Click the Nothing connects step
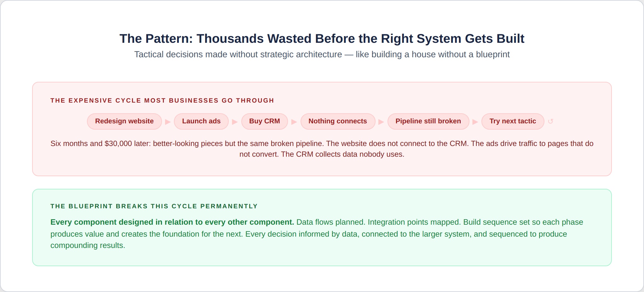The height and width of the screenshot is (292, 644). 338,121
